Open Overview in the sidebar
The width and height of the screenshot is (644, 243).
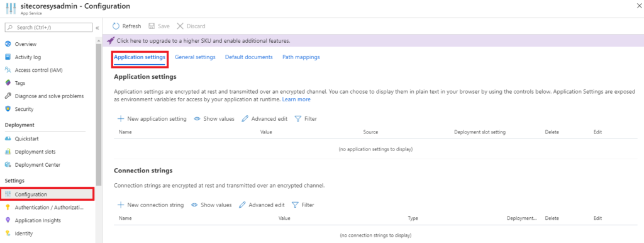25,44
